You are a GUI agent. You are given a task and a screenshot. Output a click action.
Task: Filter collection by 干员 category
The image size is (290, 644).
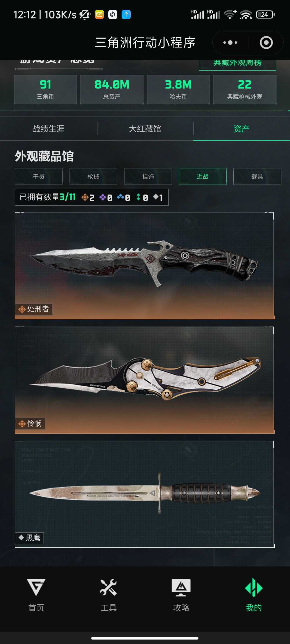pos(39,176)
